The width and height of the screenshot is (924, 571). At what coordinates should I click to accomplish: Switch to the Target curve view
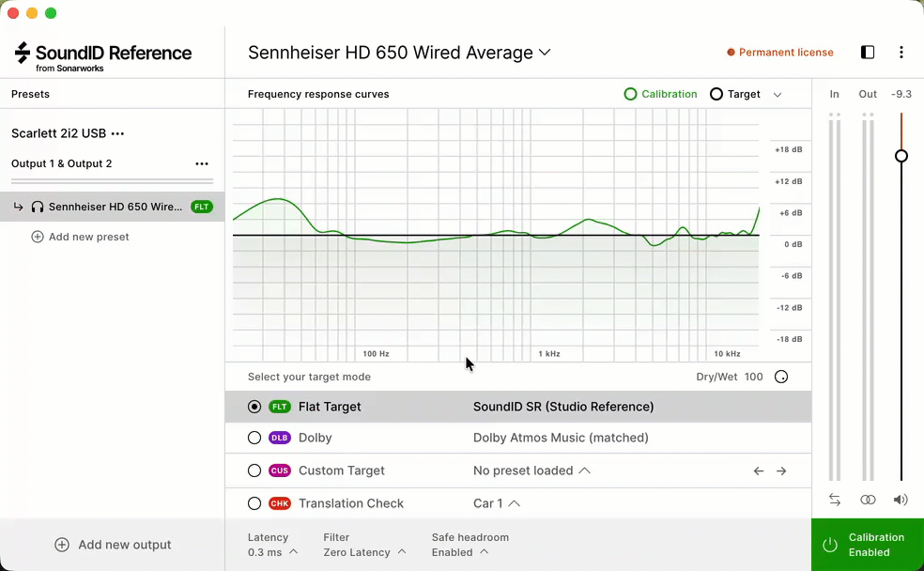coord(715,94)
